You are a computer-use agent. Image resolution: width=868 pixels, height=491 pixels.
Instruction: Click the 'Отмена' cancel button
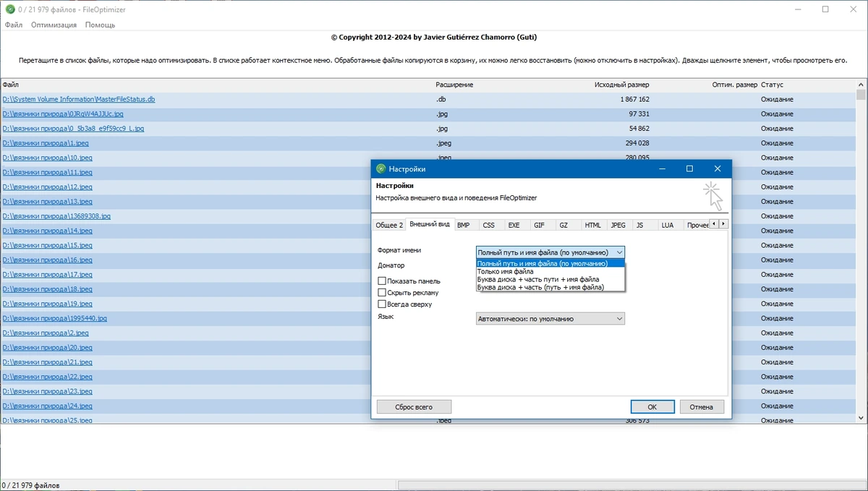(702, 407)
